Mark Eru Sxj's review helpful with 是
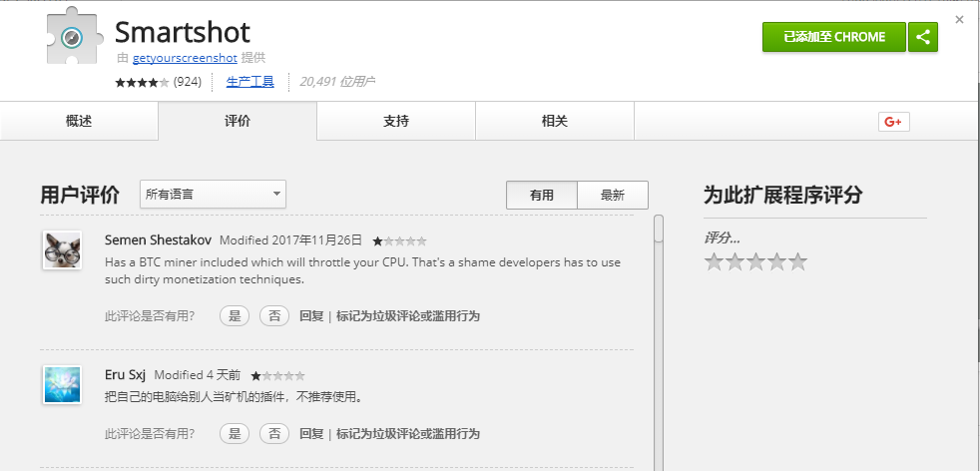This screenshot has width=980, height=471. click(235, 433)
